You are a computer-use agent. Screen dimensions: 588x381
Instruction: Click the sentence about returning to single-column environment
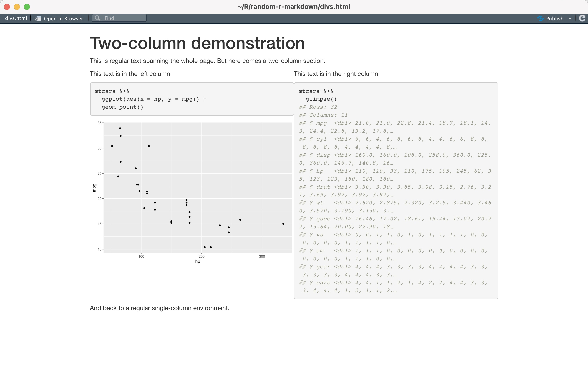coord(159,308)
